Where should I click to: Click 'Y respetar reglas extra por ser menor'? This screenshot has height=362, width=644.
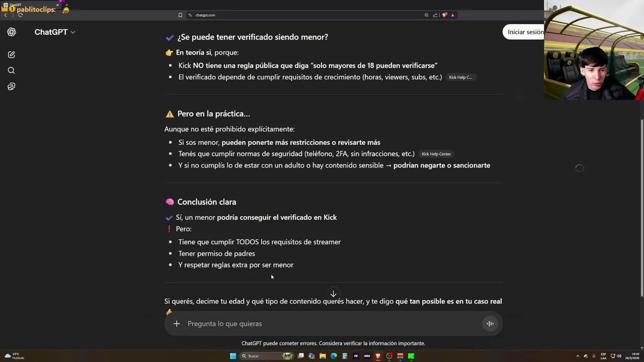click(235, 265)
